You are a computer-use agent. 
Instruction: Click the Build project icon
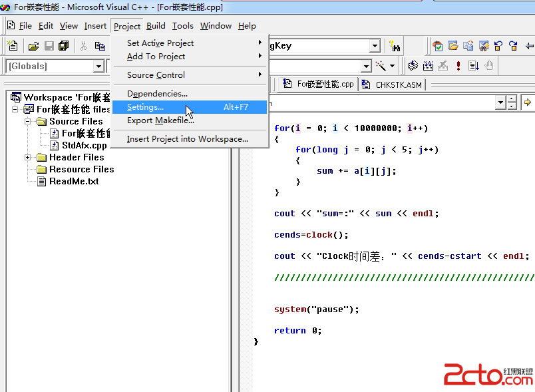pyautogui.click(x=428, y=65)
